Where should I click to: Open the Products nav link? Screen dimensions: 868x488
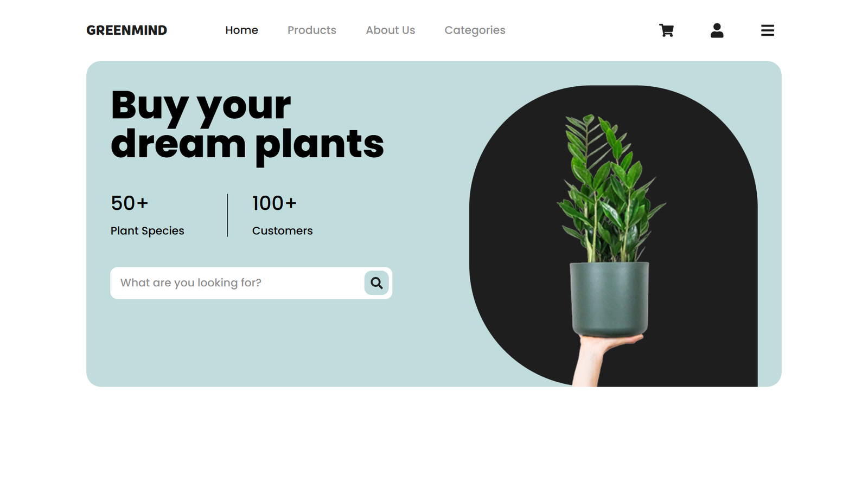tap(312, 30)
